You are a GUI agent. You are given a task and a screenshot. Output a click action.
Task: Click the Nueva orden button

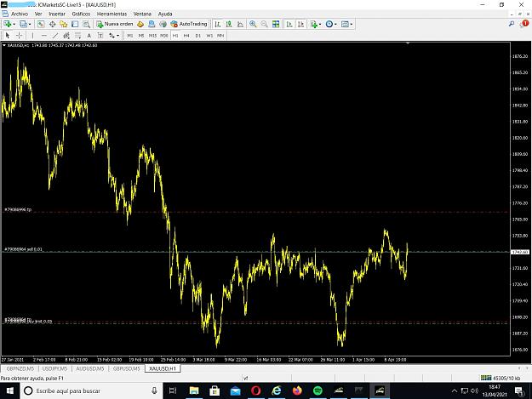115,24
